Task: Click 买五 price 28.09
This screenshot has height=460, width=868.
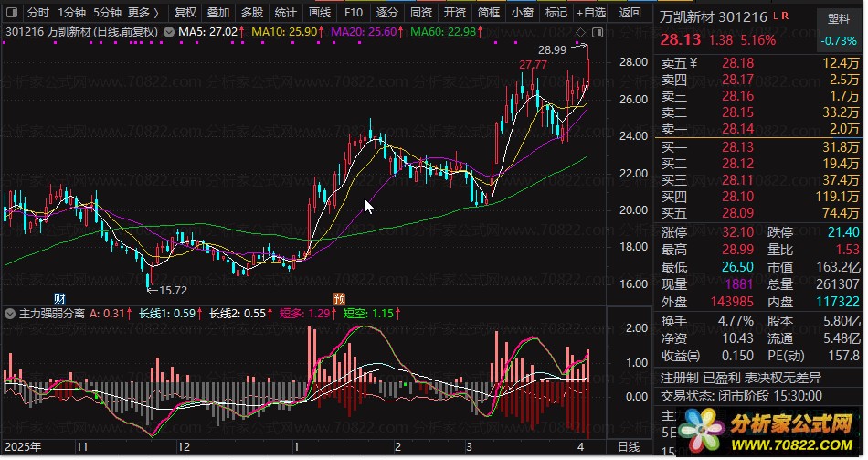Action: [x=738, y=213]
